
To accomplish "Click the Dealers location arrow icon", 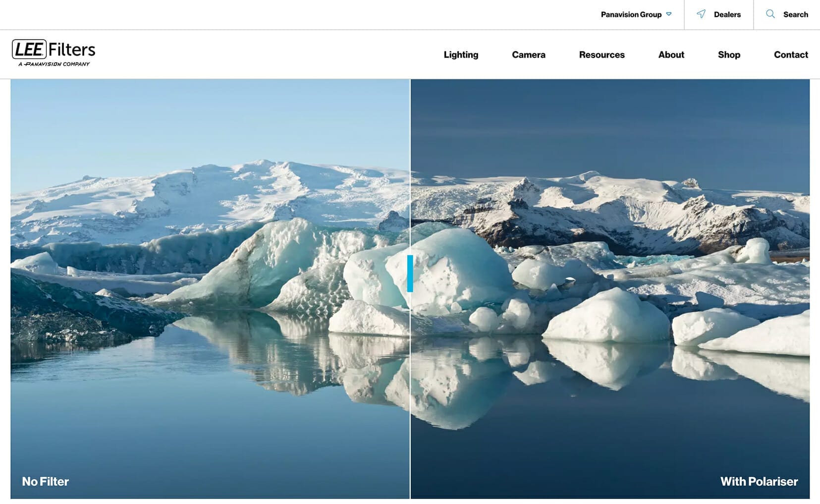I will [701, 14].
